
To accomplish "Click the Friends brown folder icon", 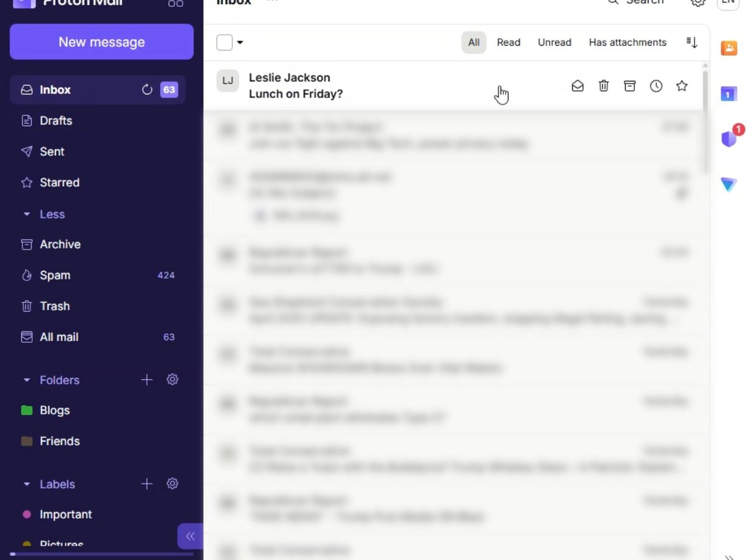I will point(27,441).
